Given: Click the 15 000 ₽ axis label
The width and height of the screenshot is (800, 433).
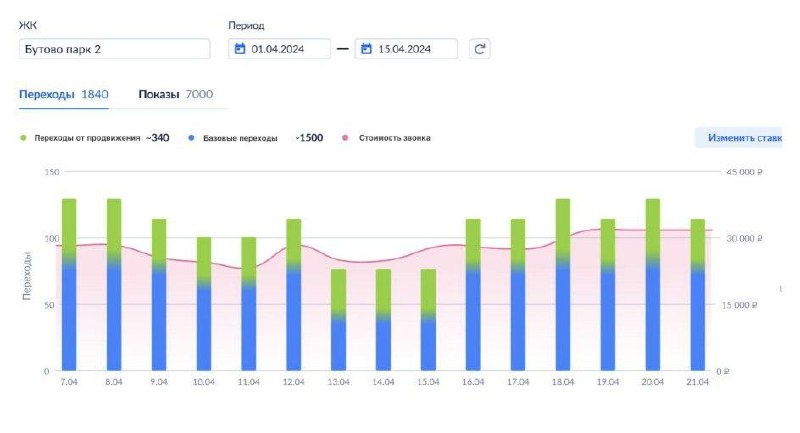Looking at the screenshot, I should pyautogui.click(x=742, y=305).
